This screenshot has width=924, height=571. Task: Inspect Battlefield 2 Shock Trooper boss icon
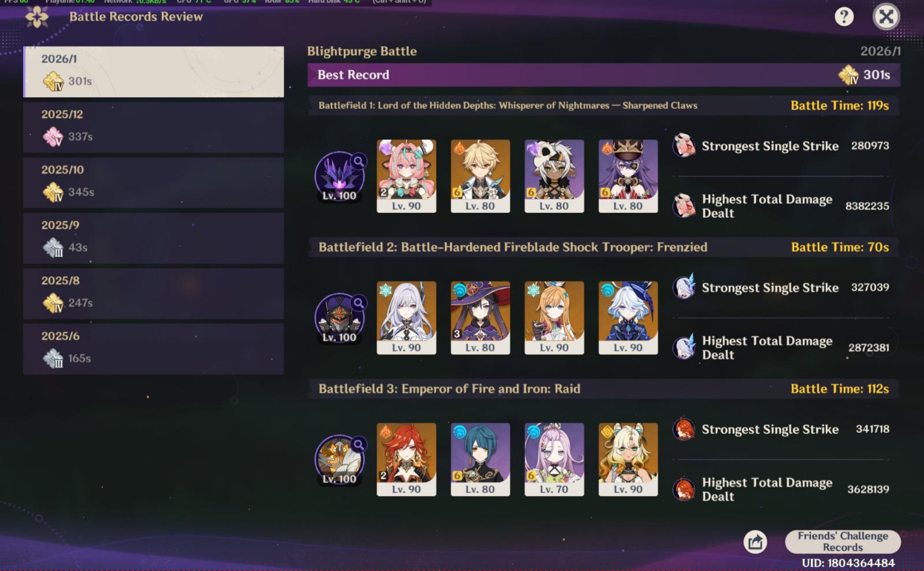coord(339,318)
